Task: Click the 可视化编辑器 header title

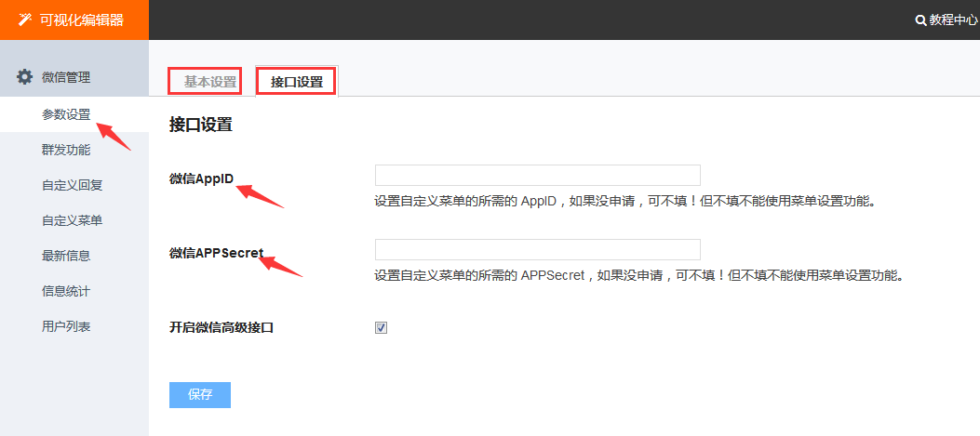Action: tap(82, 20)
